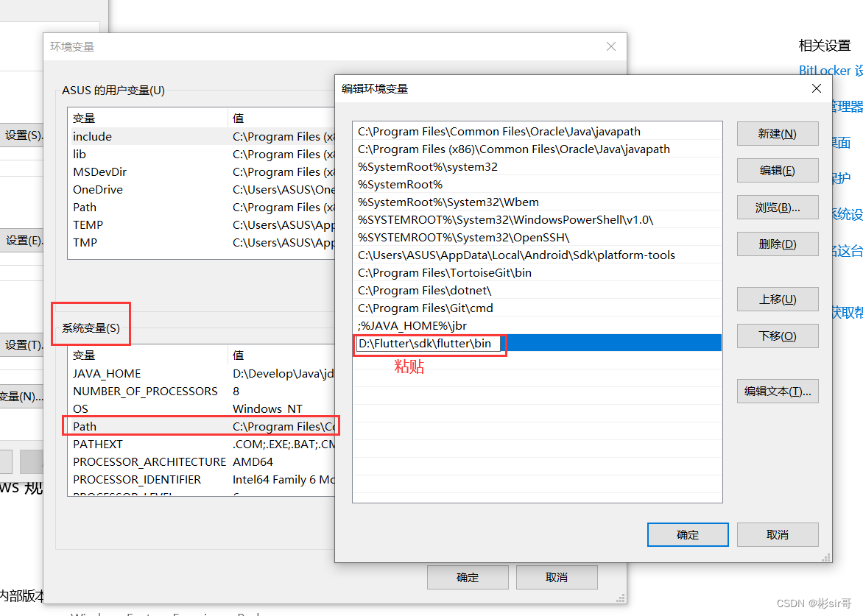
Task: Click the 编辑(E) button
Action: [777, 171]
